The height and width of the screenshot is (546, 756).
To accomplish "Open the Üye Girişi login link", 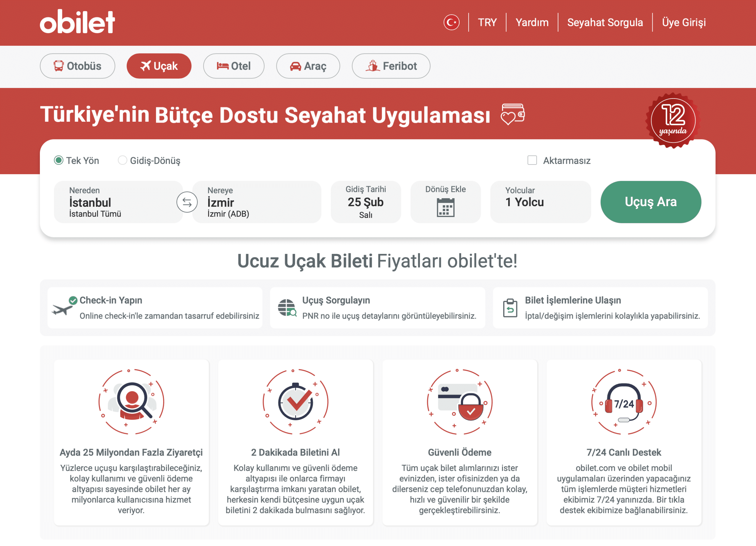I will click(x=684, y=22).
